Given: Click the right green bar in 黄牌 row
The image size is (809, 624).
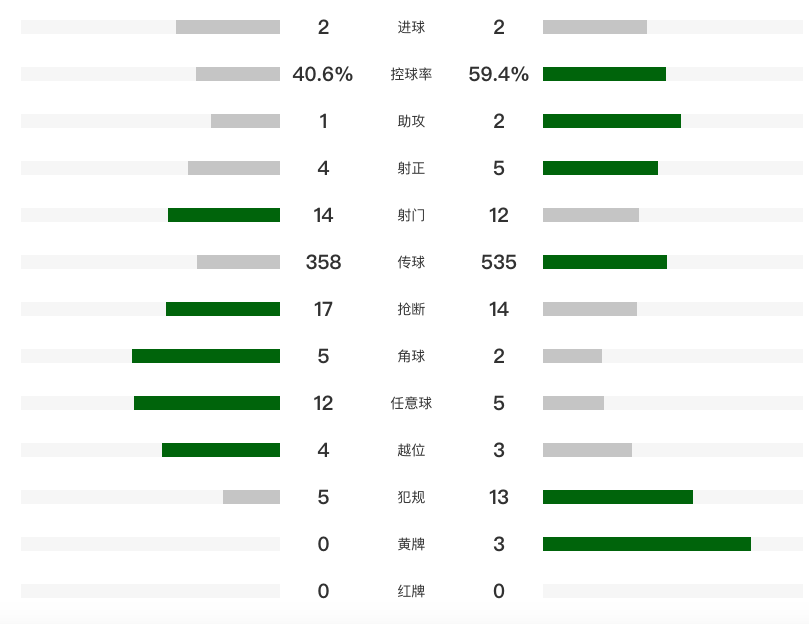Looking at the screenshot, I should 646,544.
